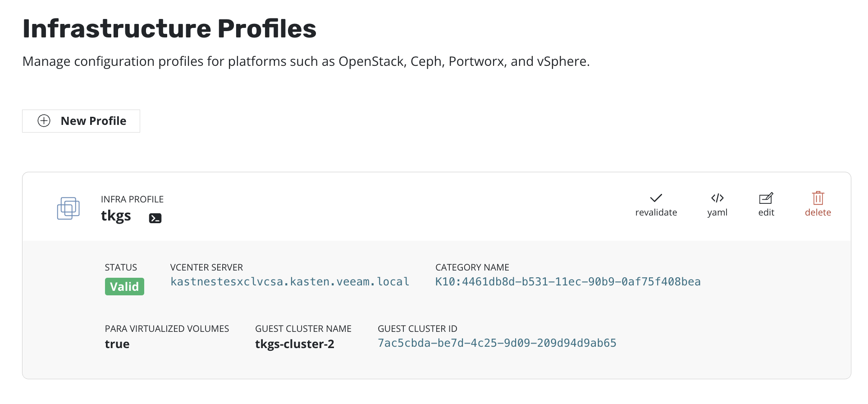
Task: Click the yaml label
Action: [717, 212]
